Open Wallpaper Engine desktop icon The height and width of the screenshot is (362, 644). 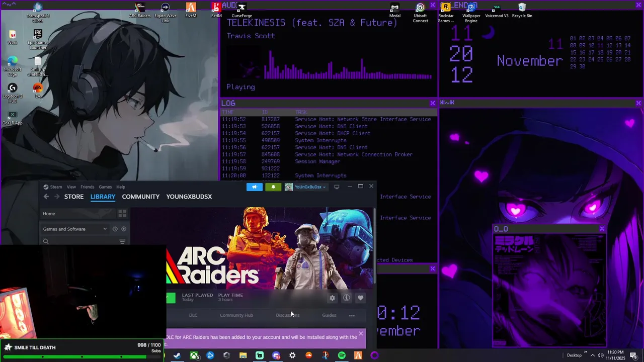pos(471,12)
